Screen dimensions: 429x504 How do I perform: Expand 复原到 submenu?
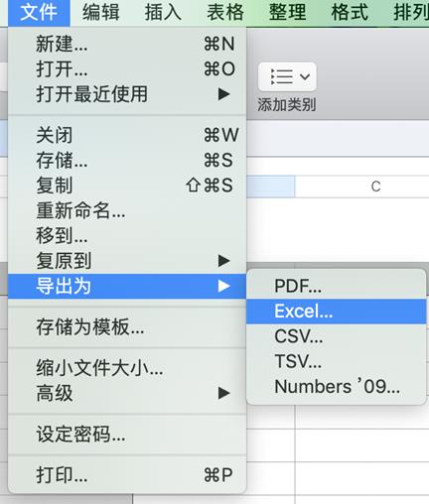(127, 261)
